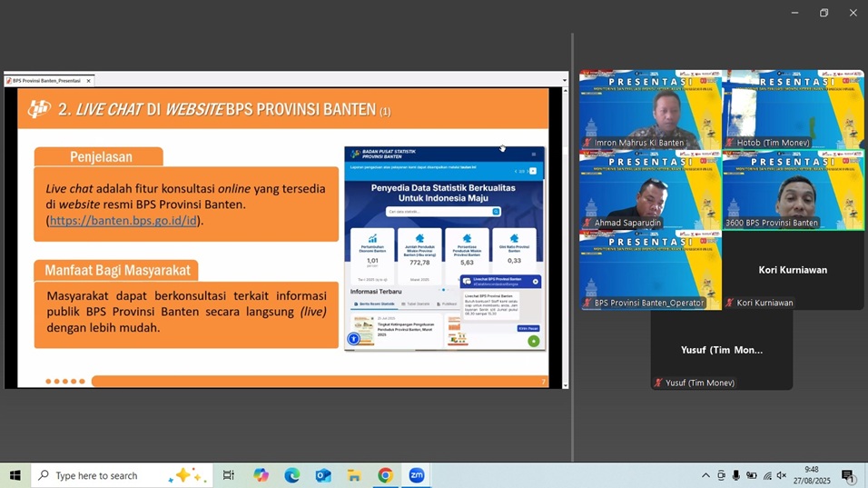Click the microphone tray icon
The height and width of the screenshot is (488, 868).
point(736,475)
